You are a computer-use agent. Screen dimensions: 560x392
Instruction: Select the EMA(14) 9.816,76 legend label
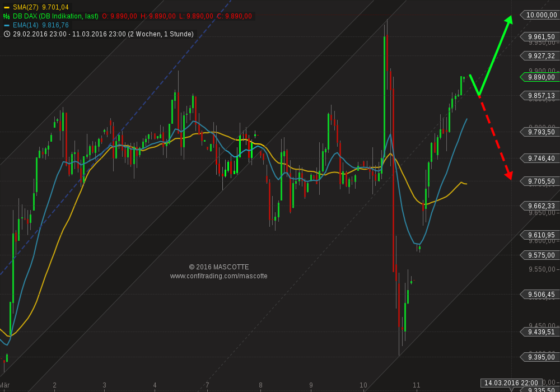(x=41, y=25)
